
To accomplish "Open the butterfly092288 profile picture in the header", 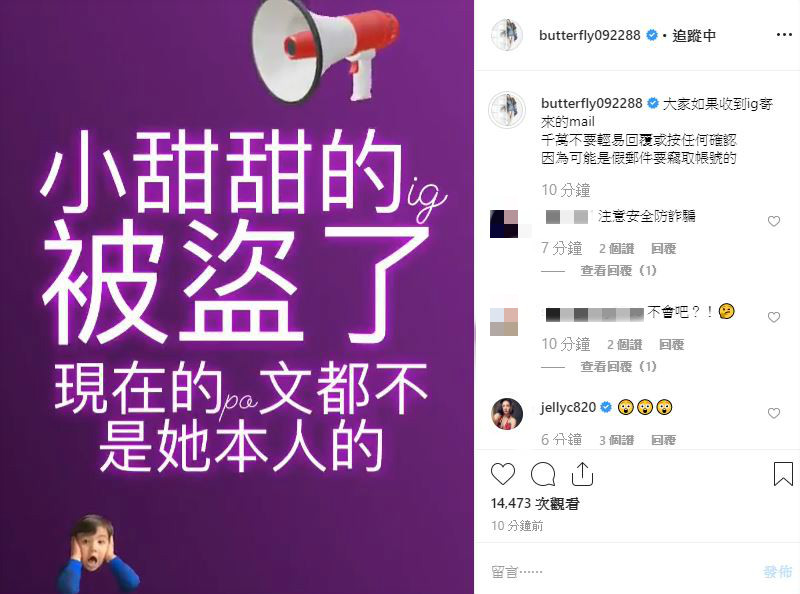I will (x=507, y=35).
